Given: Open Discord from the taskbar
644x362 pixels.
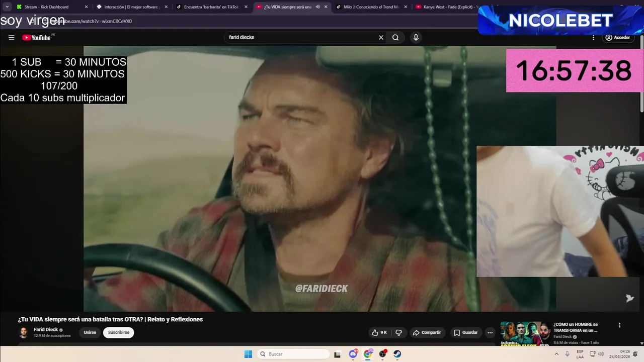Looking at the screenshot, I should click(x=353, y=354).
